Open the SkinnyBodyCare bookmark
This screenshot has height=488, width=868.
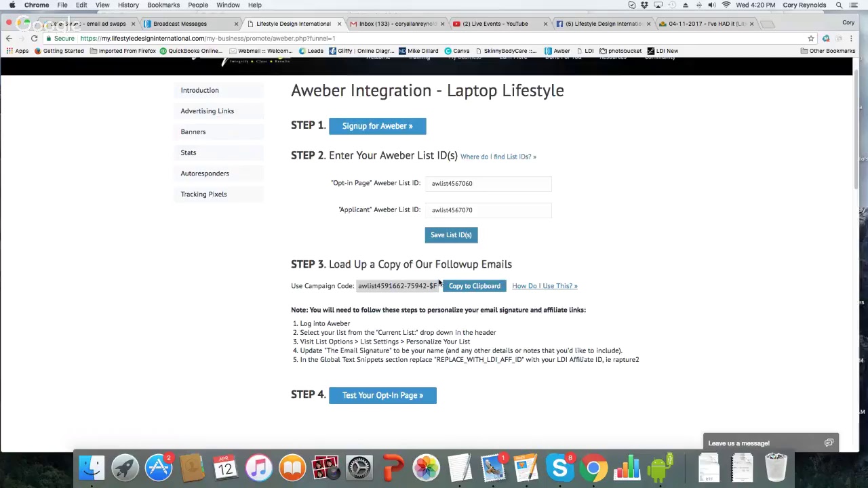pos(506,51)
